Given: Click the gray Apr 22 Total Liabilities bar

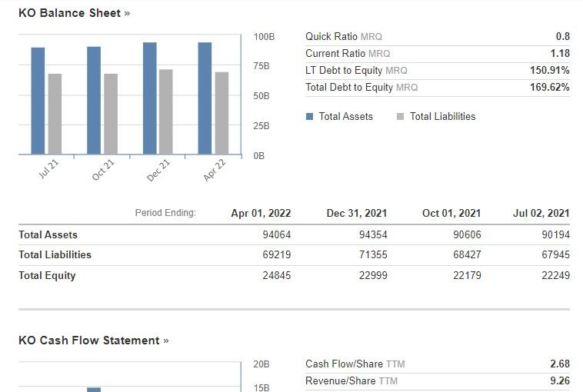Looking at the screenshot, I should click(x=222, y=113).
